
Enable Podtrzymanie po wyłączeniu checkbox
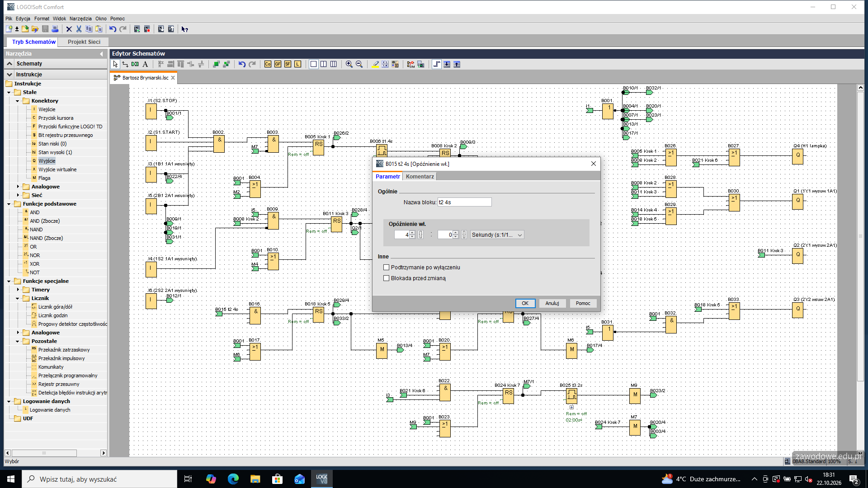[386, 267]
